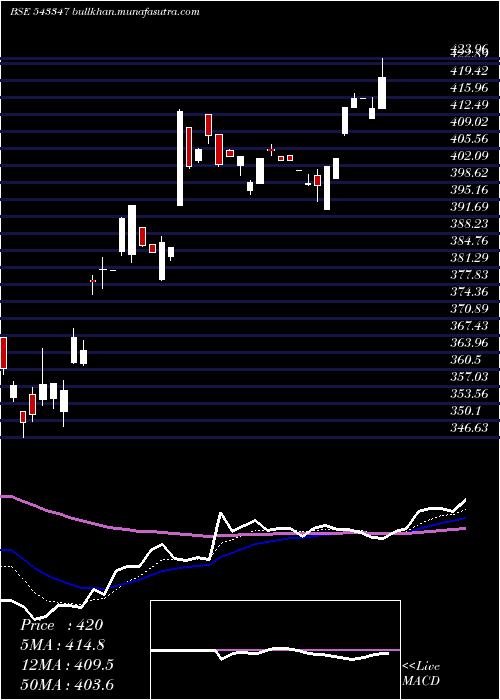This screenshot has height=700, width=500.
Task: Click the 363.96 price axis label
Action: click(x=469, y=342)
